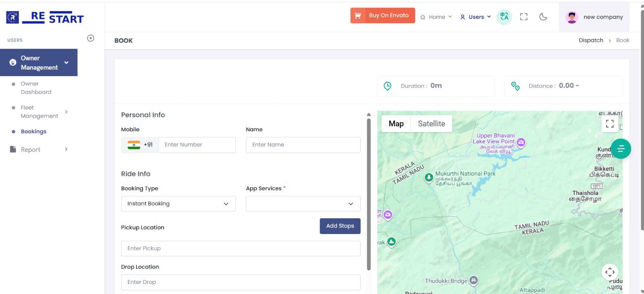Click Mukurthi National Park map marker
This screenshot has width=644, height=294.
(x=429, y=177)
